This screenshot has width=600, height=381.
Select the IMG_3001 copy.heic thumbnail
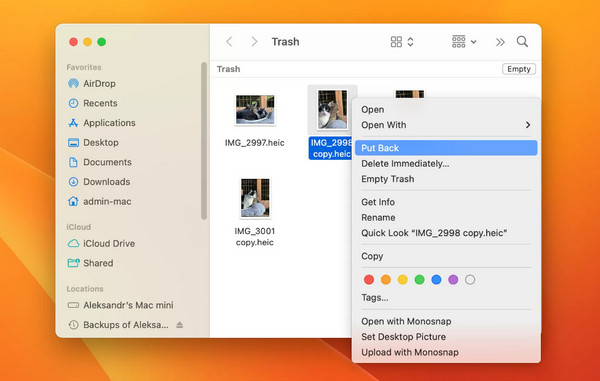tap(255, 198)
